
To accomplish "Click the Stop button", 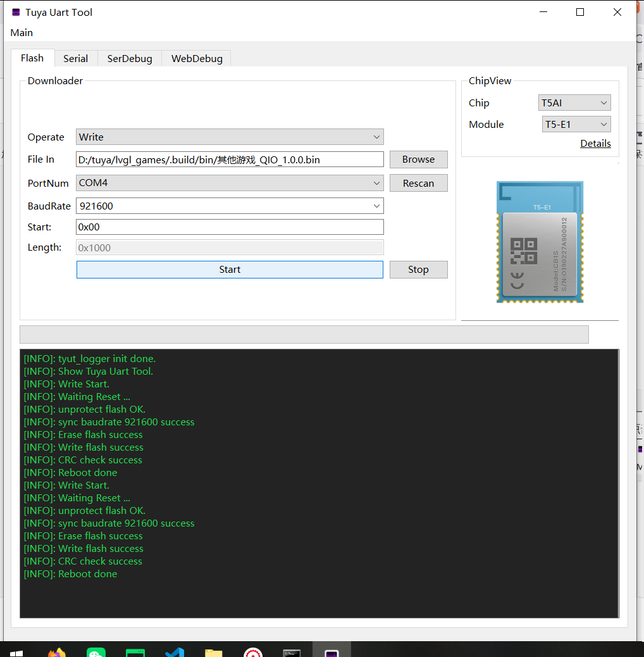I will click(x=418, y=270).
